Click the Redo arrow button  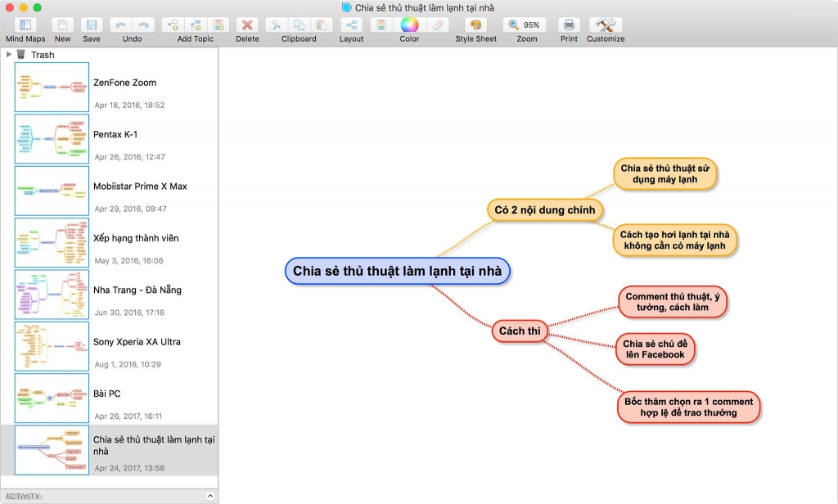click(x=143, y=25)
